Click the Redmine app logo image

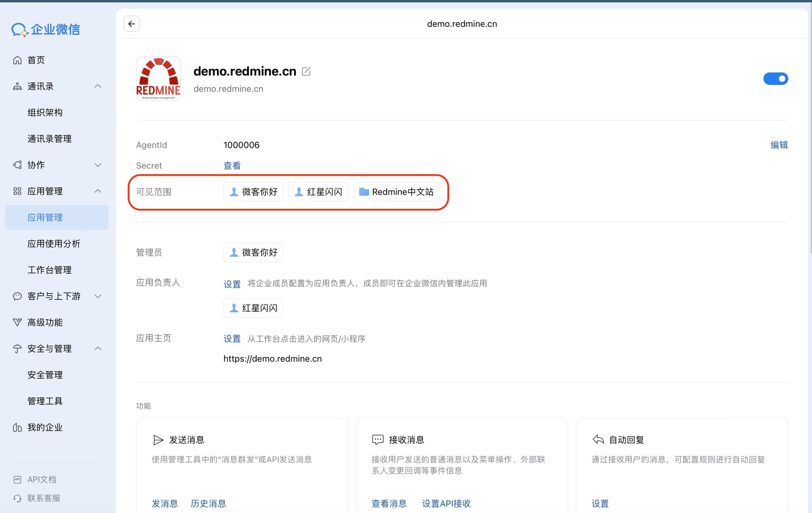pyautogui.click(x=158, y=78)
